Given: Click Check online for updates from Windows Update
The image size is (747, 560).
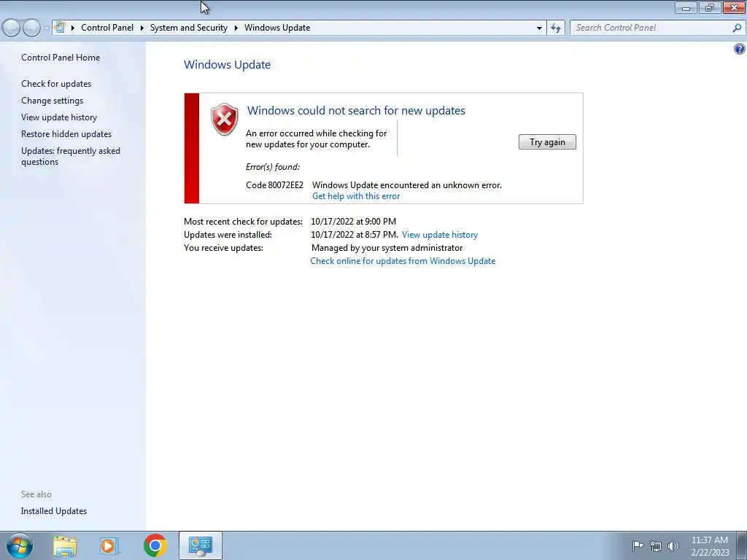Looking at the screenshot, I should [x=403, y=261].
